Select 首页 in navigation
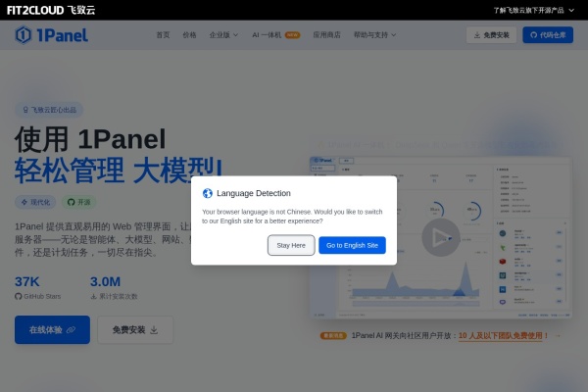The width and height of the screenshot is (588, 392). tap(163, 35)
